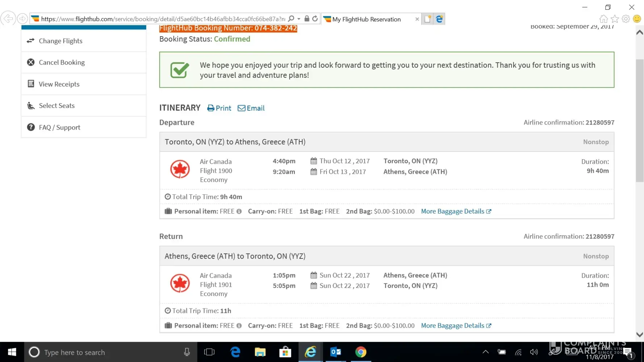
Task: Open the Wi-Fi network tray icon
Action: click(518, 352)
